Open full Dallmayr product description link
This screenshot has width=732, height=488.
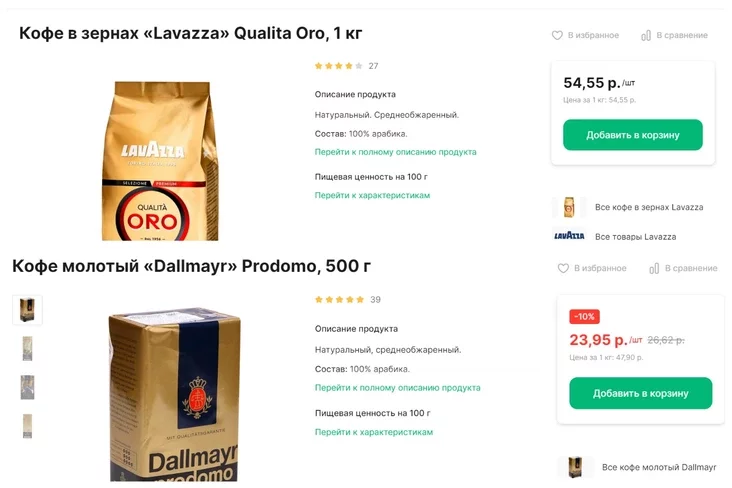pos(397,388)
